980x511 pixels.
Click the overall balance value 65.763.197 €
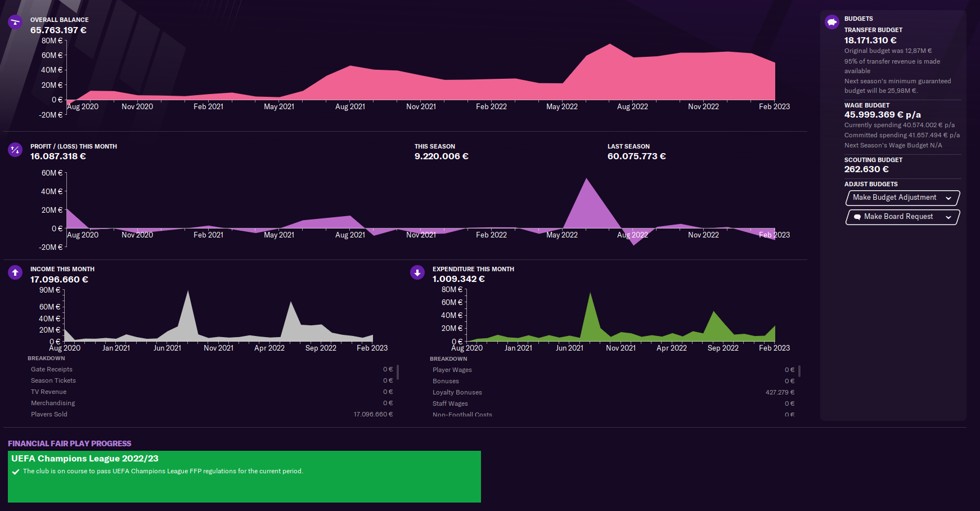[x=59, y=30]
